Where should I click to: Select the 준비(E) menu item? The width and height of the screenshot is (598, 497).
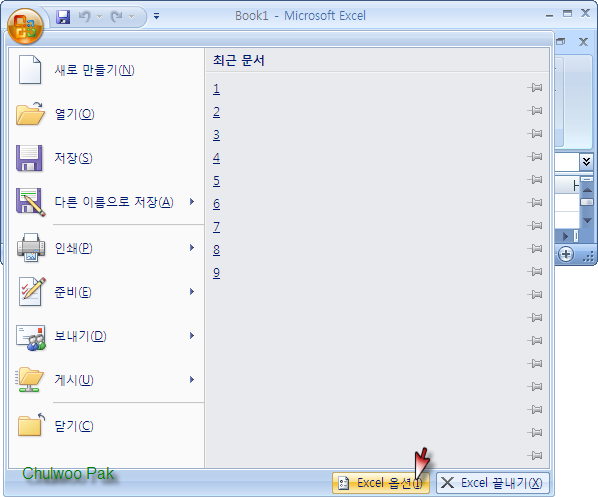click(x=106, y=292)
